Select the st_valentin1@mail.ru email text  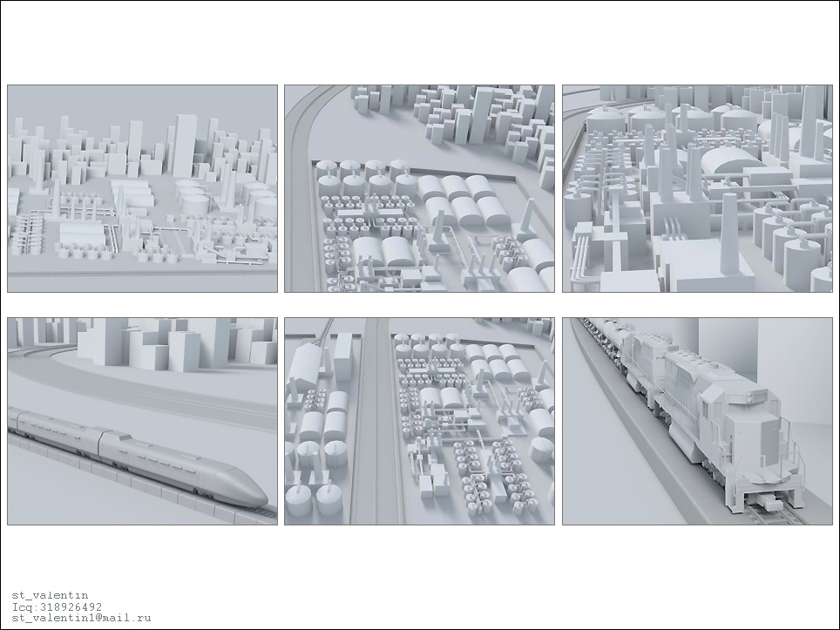click(81, 618)
